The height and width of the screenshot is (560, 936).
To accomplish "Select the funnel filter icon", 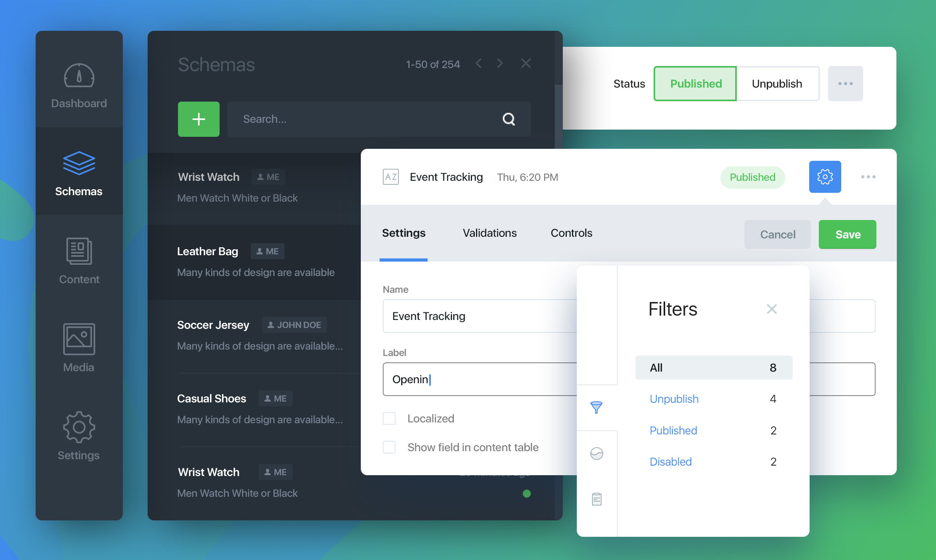I will pos(596,407).
